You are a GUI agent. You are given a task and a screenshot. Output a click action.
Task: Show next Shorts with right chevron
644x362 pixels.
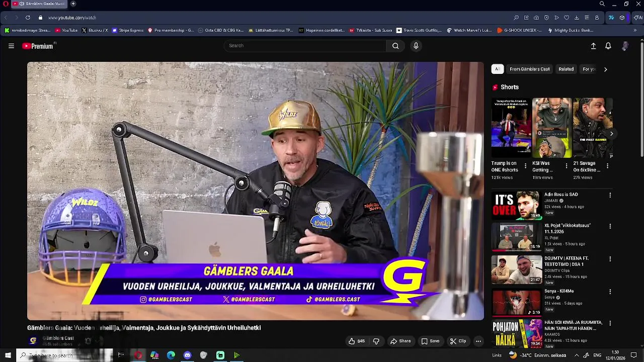[611, 134]
